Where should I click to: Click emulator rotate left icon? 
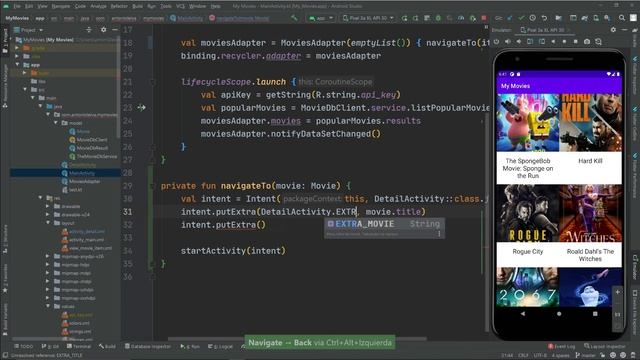coord(530,42)
